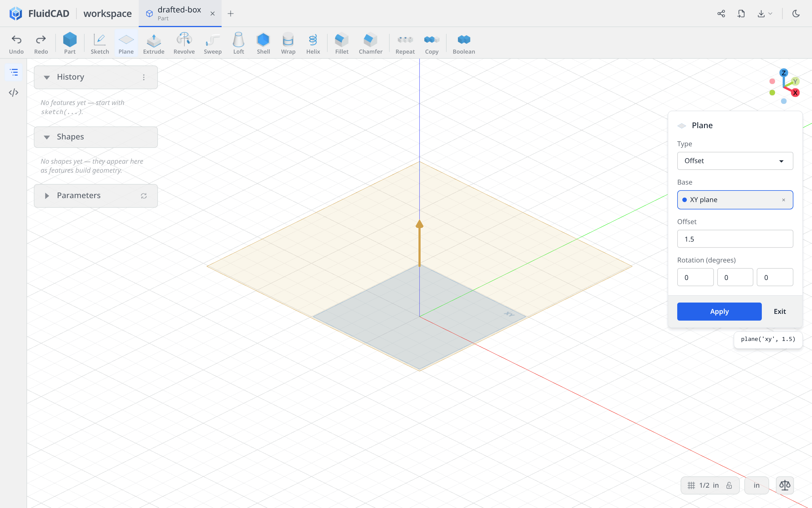Image resolution: width=812 pixels, height=508 pixels.
Task: Open the workspace link
Action: point(107,14)
